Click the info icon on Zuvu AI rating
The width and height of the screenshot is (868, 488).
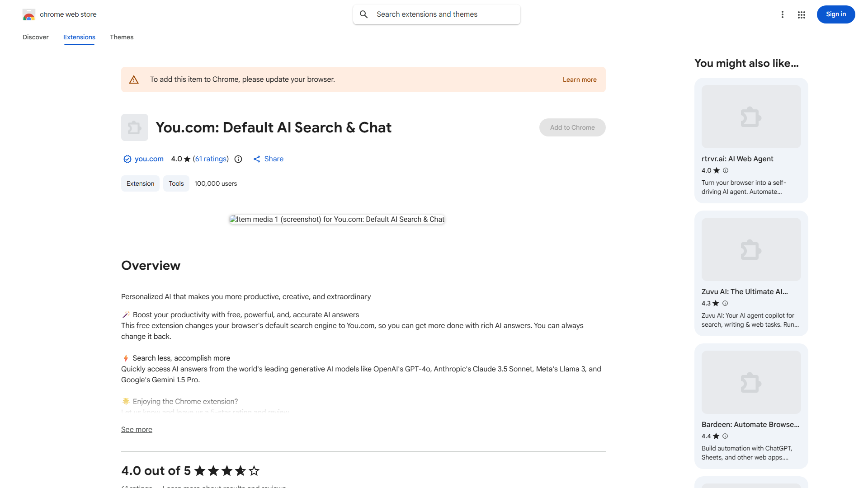[x=725, y=303]
